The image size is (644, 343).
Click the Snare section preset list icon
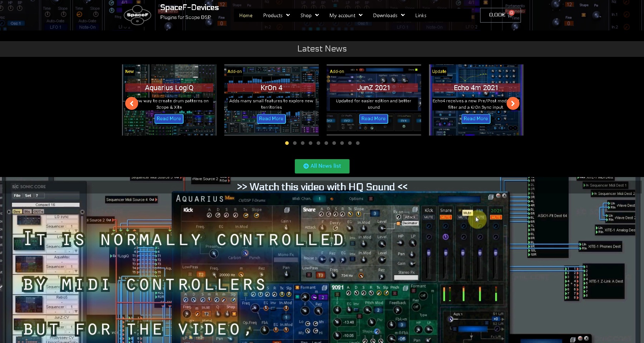[x=415, y=209]
